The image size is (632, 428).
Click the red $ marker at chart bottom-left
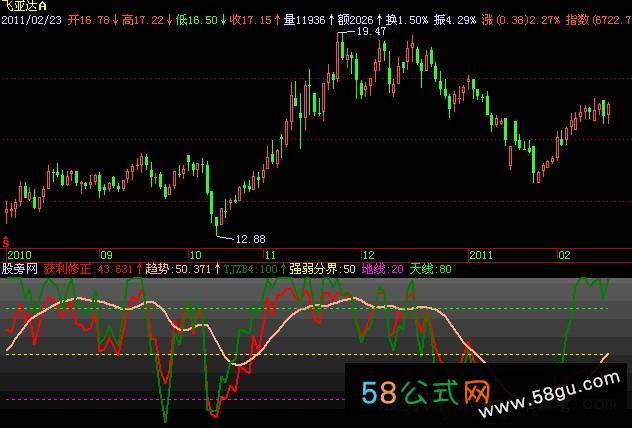point(5,242)
